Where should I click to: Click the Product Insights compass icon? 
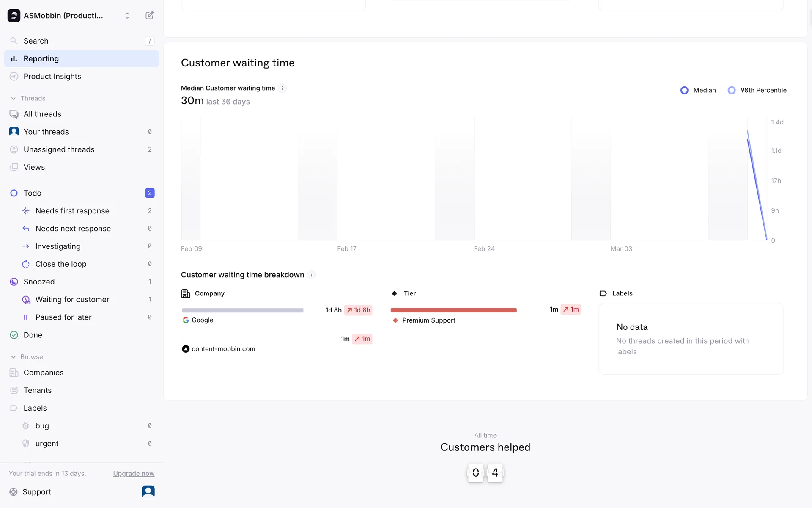(x=14, y=77)
